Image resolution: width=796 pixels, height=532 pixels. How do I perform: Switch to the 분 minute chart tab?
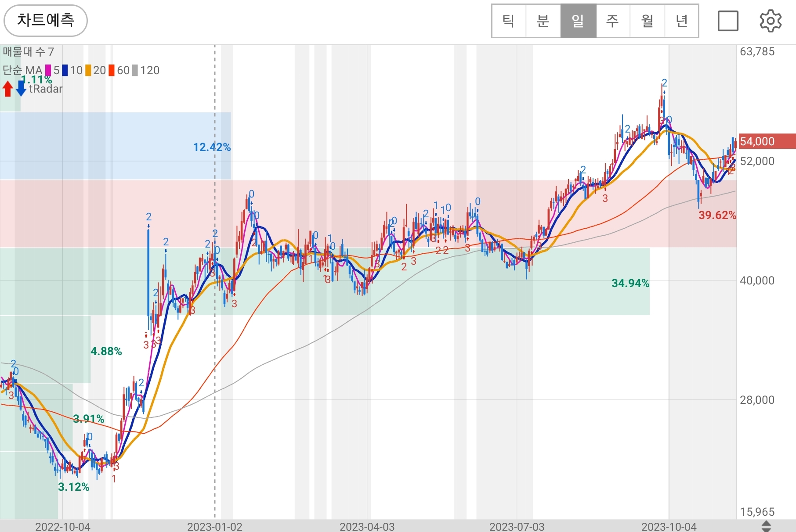click(543, 21)
